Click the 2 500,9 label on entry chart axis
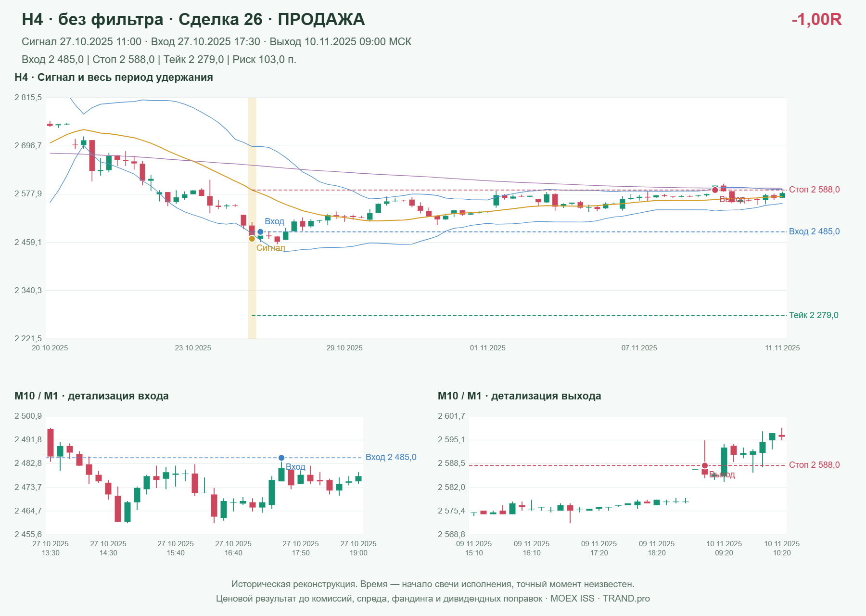The width and height of the screenshot is (866, 616). (x=28, y=416)
